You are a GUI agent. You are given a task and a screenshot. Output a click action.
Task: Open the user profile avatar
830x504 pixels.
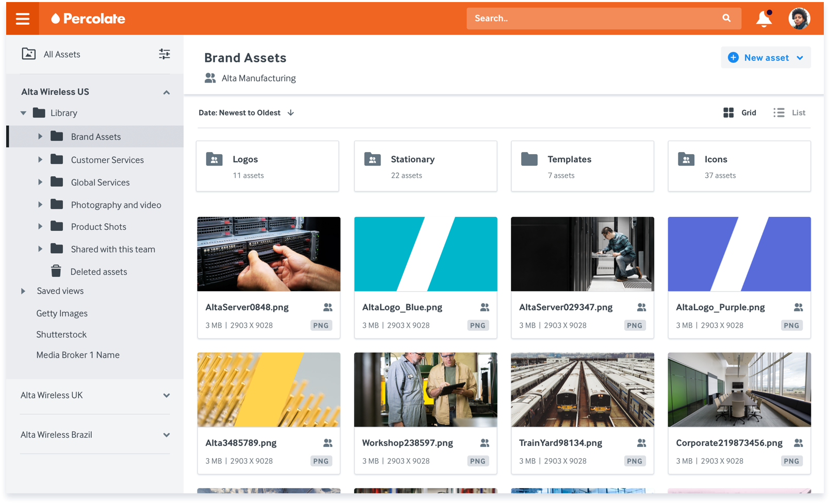click(799, 19)
